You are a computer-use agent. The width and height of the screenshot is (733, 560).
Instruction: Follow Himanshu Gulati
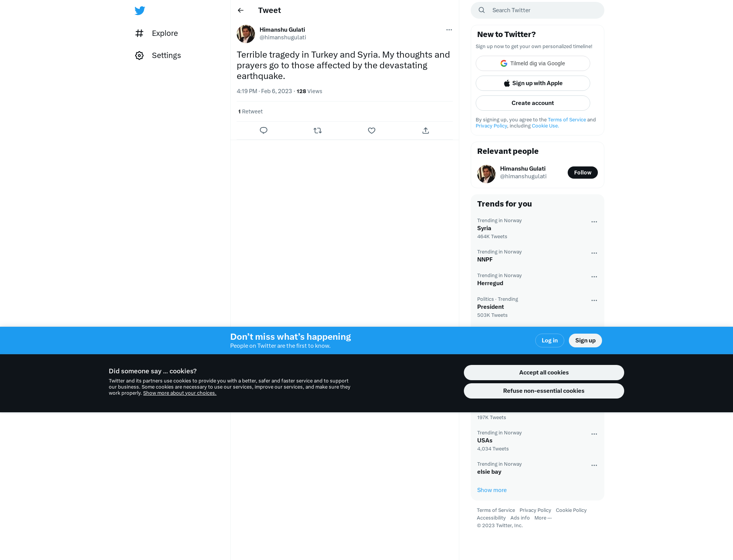pos(583,173)
